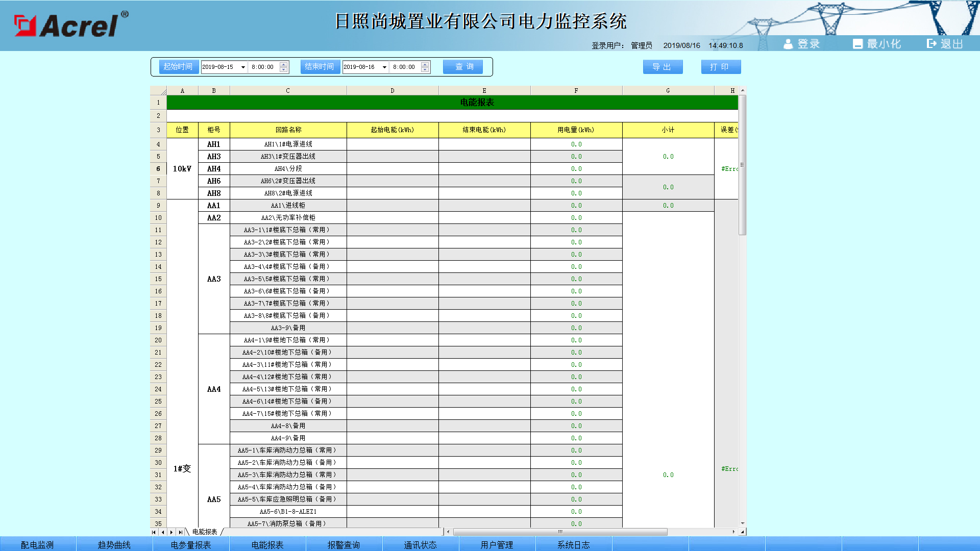
Task: Click the Acrel logo
Action: 71,24
